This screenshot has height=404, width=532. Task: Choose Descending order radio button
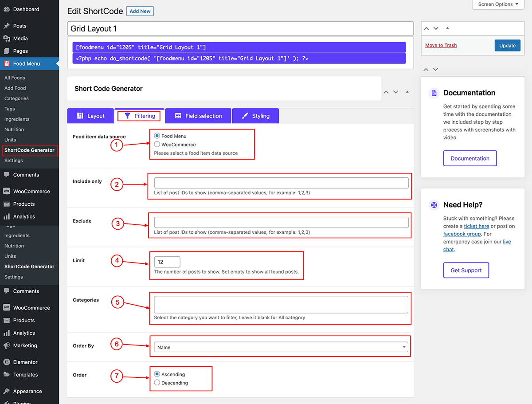(157, 383)
